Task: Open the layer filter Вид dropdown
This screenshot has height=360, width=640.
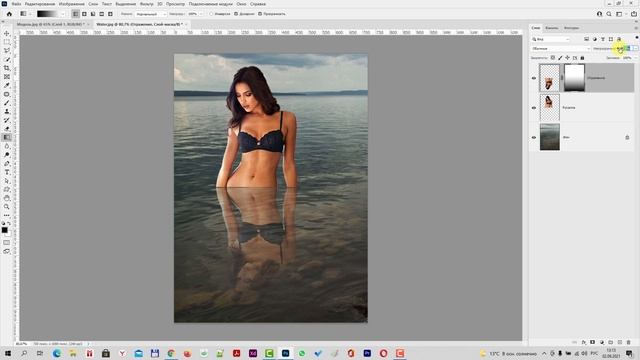Action: click(551, 39)
